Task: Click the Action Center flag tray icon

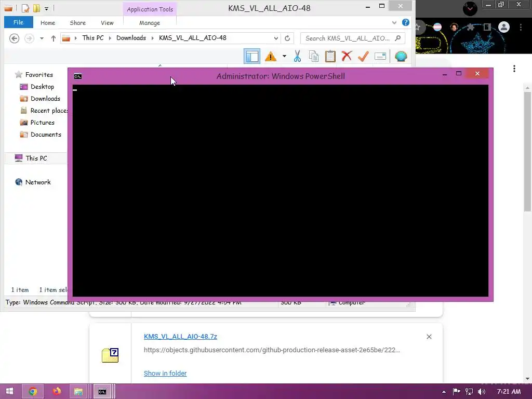Action: pyautogui.click(x=457, y=392)
